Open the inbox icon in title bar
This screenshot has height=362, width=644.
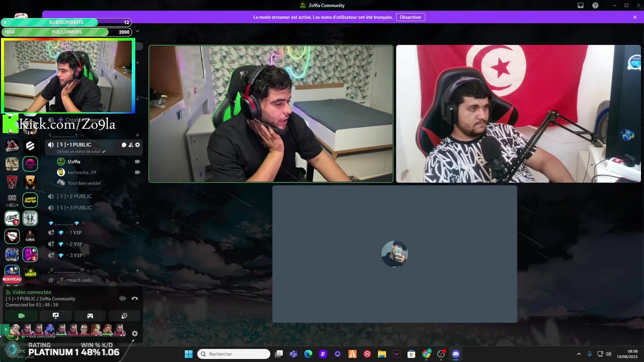pos(580,6)
